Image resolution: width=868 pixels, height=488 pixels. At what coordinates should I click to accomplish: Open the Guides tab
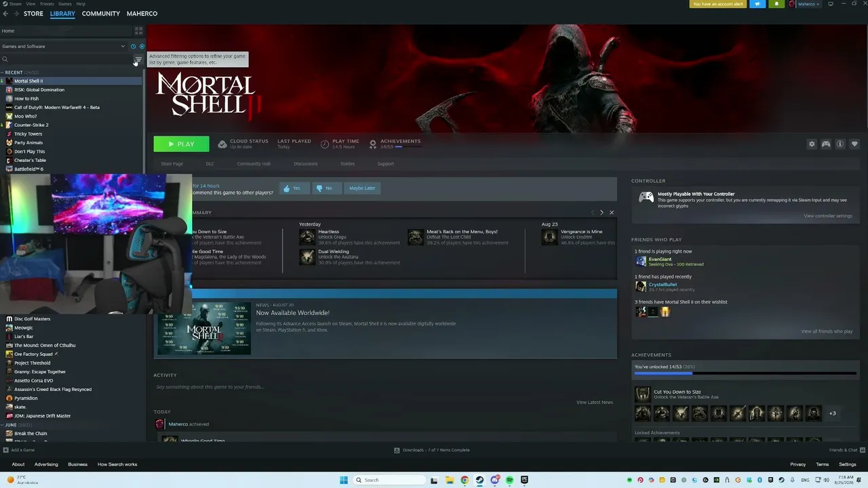click(x=347, y=164)
